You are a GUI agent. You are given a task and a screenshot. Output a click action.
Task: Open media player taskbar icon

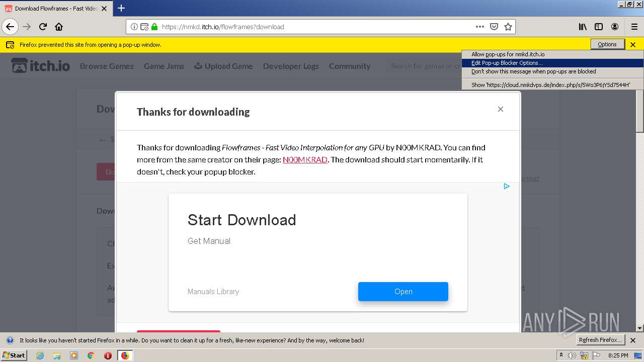click(x=74, y=355)
